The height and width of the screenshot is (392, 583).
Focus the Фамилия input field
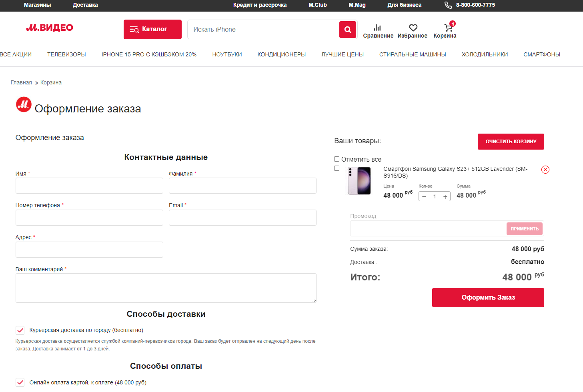pyautogui.click(x=242, y=186)
